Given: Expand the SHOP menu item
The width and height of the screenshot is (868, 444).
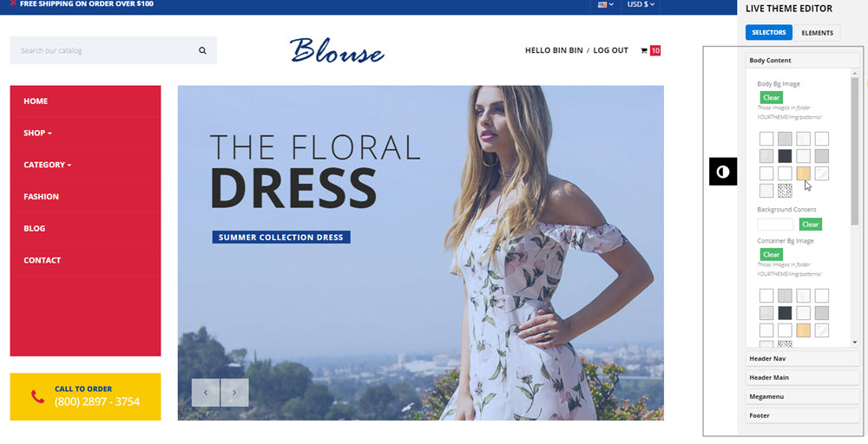Looking at the screenshot, I should 37,133.
